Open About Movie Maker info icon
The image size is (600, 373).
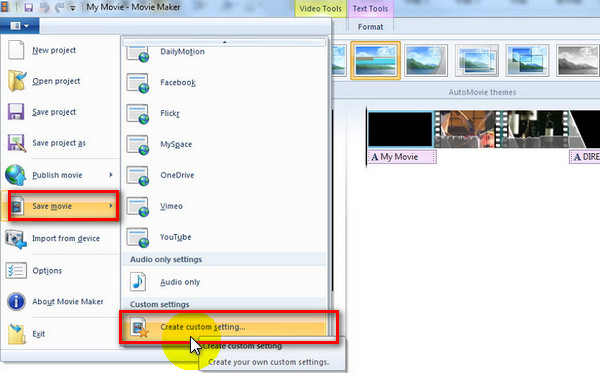(16, 301)
